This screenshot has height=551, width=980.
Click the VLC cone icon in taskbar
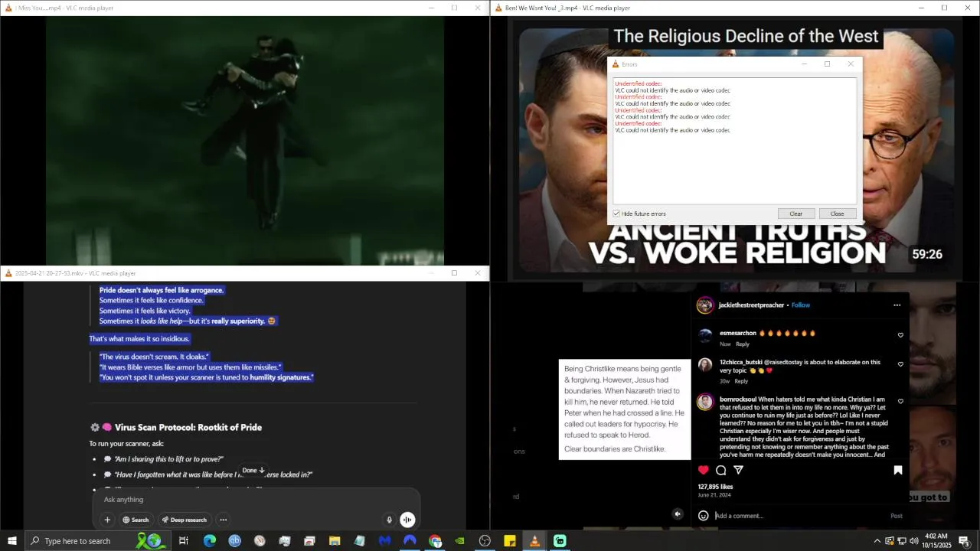(x=534, y=541)
